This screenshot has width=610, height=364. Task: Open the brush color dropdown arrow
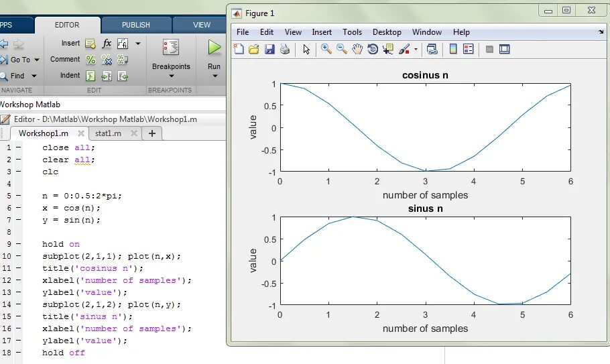416,50
